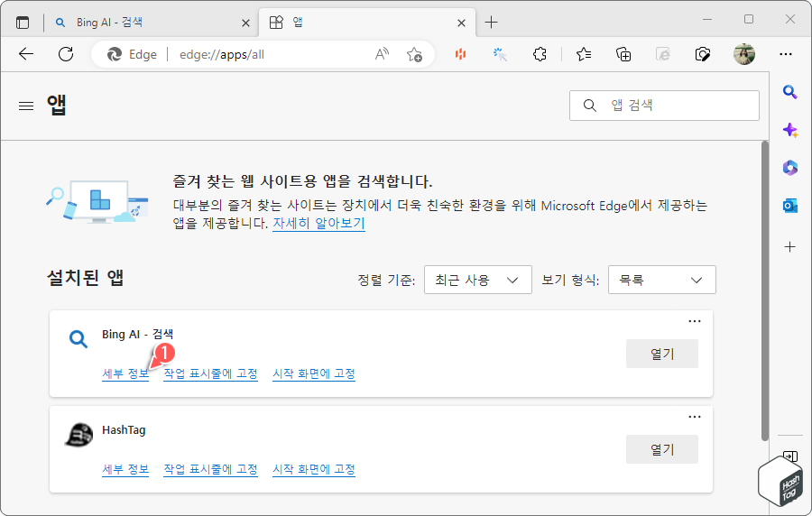
Task: Click the address bar edge://apps/all
Action: tap(222, 54)
